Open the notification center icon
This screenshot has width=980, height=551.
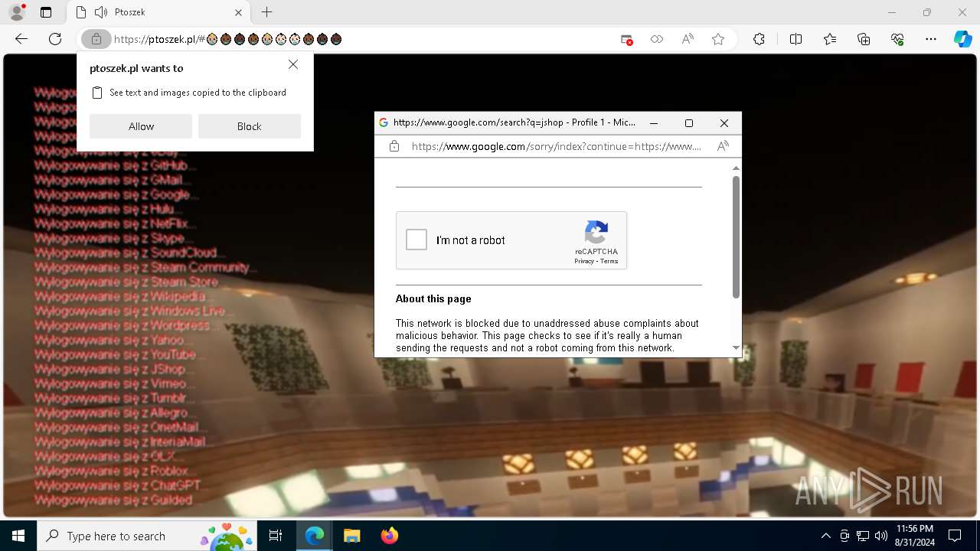[955, 536]
